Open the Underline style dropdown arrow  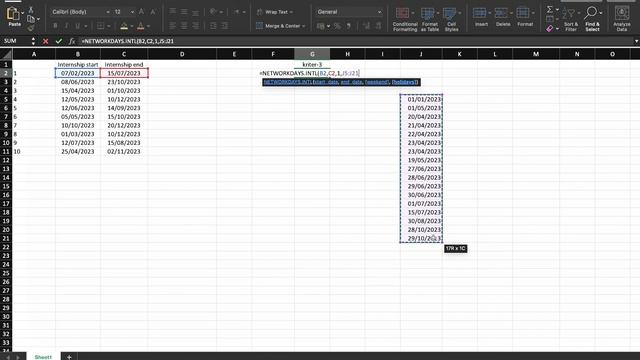[x=85, y=26]
